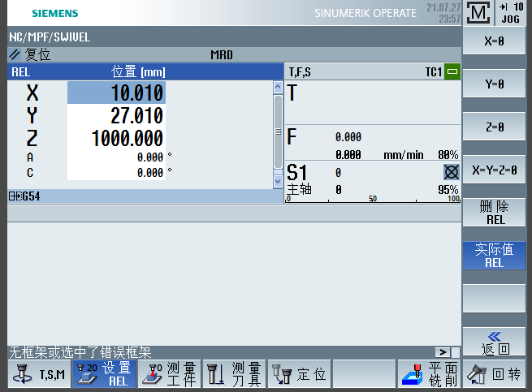Click the feed override 80% value

pyautogui.click(x=448, y=155)
